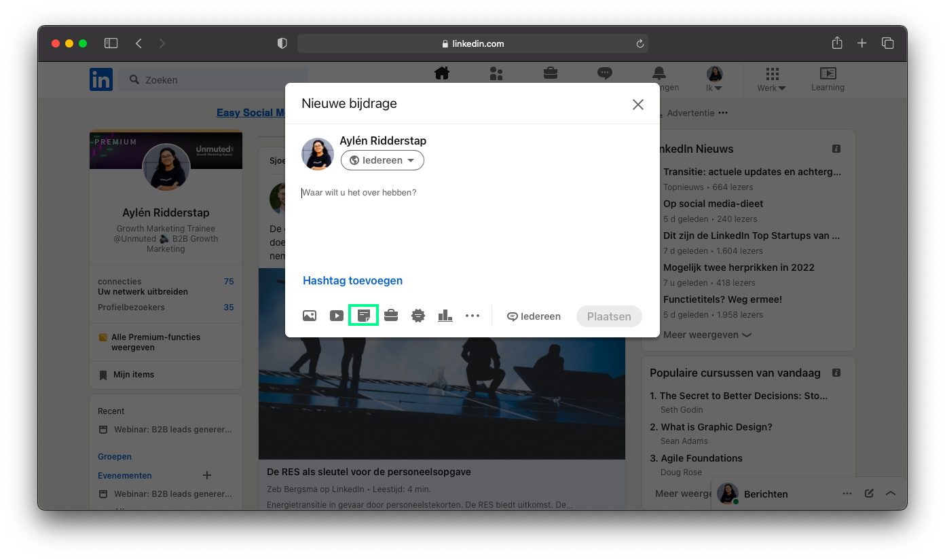Add a photo to the new post
This screenshot has width=945, height=560.
(310, 316)
